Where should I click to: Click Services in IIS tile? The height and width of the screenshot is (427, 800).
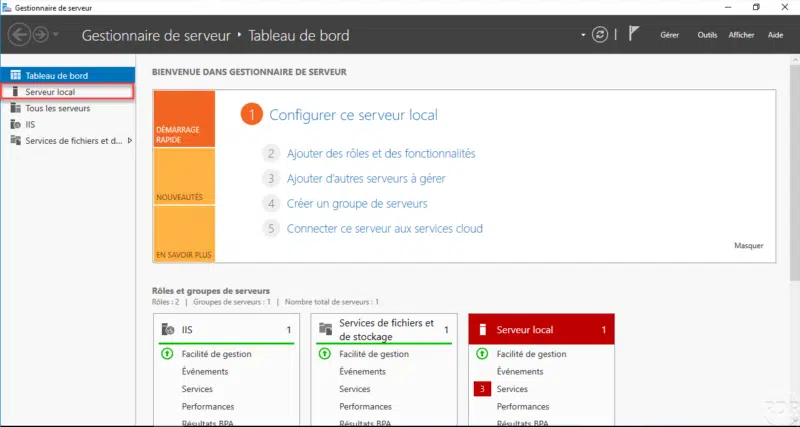pos(197,389)
